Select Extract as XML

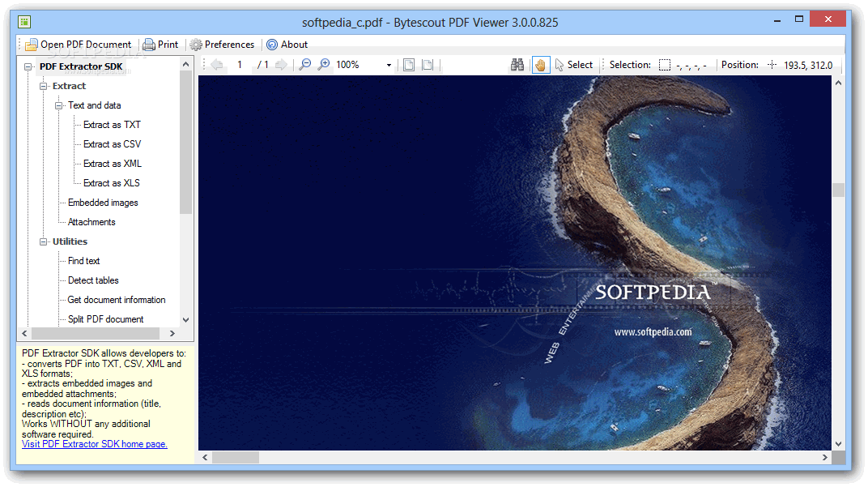pos(113,164)
